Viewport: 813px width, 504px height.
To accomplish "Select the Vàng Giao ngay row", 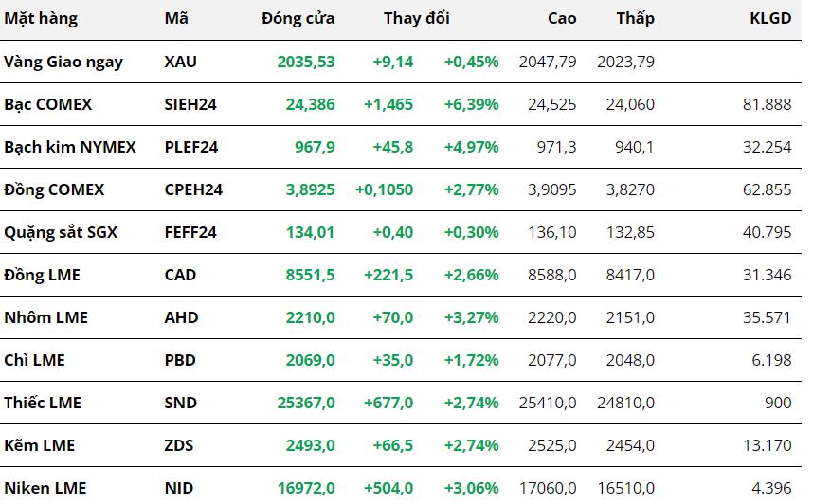I will pos(63,62).
